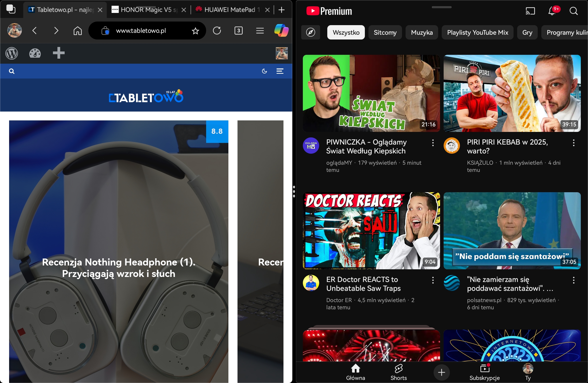Open the browser tab switcher icon

[11, 9]
